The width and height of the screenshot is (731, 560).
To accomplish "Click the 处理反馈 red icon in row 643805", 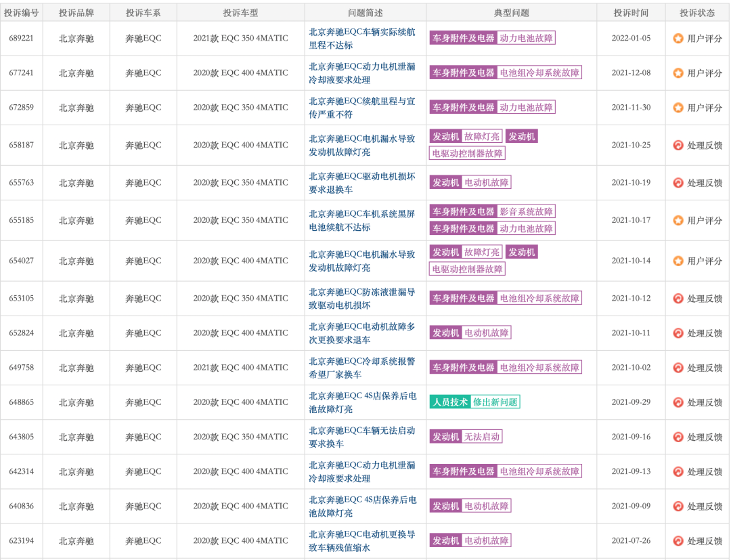I will coord(678,437).
